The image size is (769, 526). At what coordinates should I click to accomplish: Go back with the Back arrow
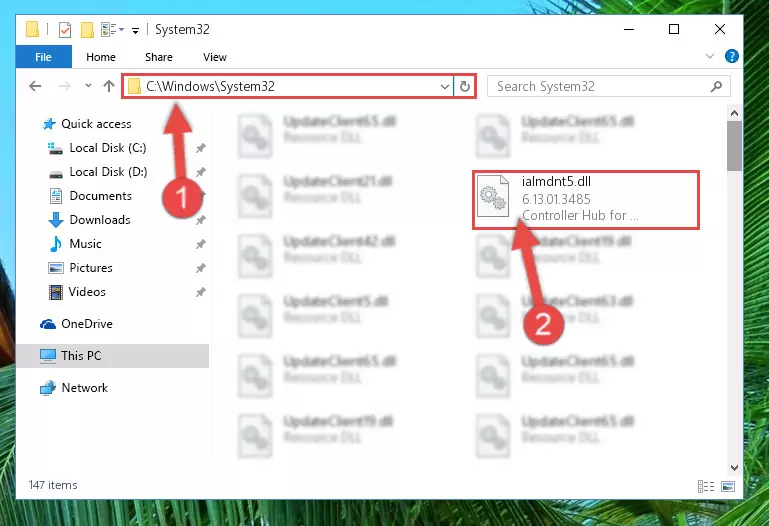pos(35,86)
